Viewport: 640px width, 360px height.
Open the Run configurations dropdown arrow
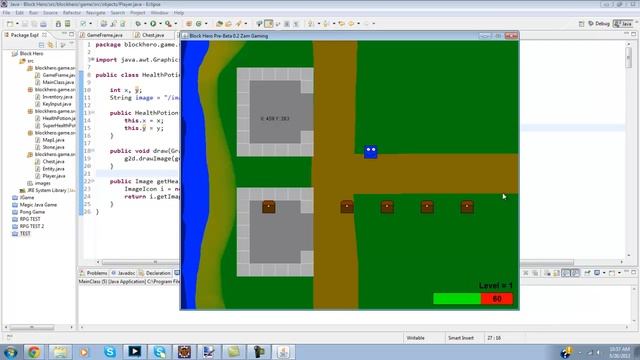(x=160, y=24)
